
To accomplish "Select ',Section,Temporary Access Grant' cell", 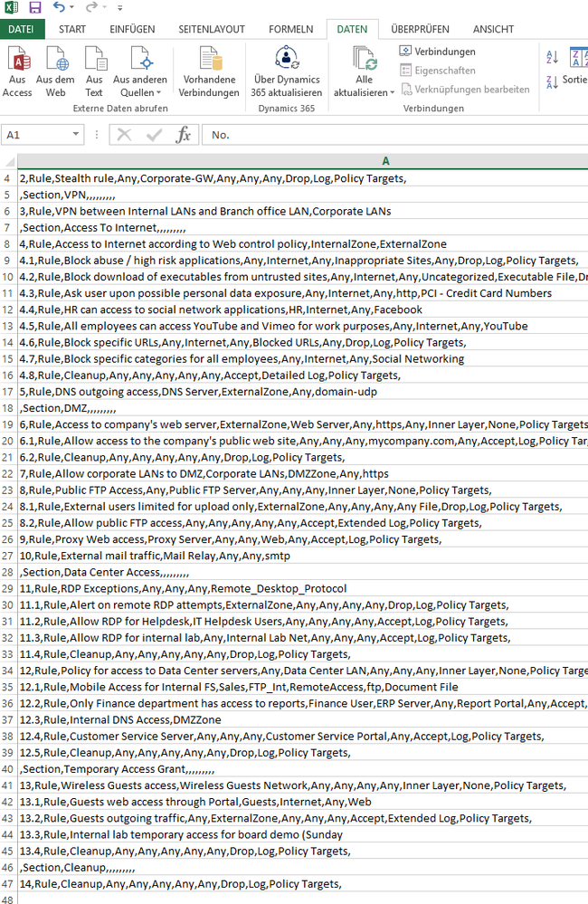I will click(303, 769).
